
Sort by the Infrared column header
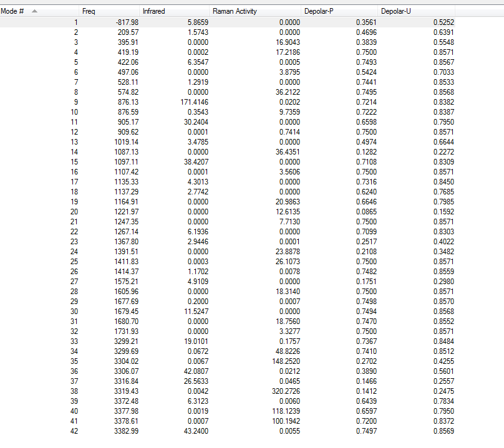point(174,11)
